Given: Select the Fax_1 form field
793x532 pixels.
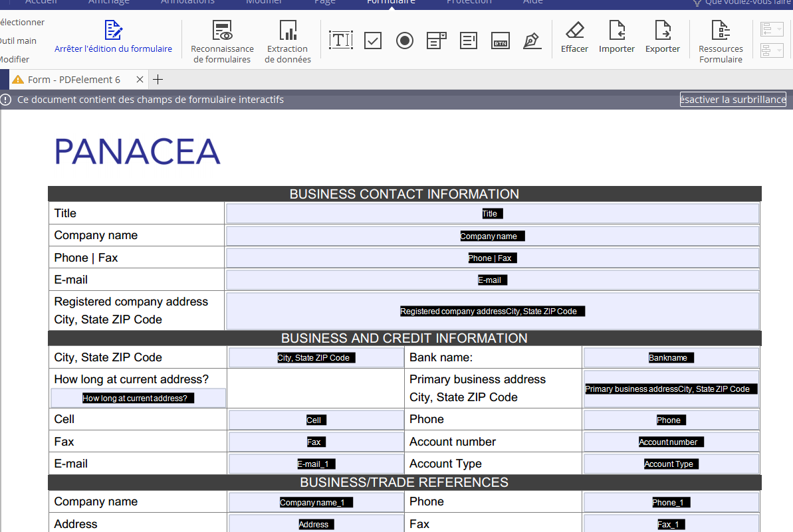Looking at the screenshot, I should (x=671, y=523).
